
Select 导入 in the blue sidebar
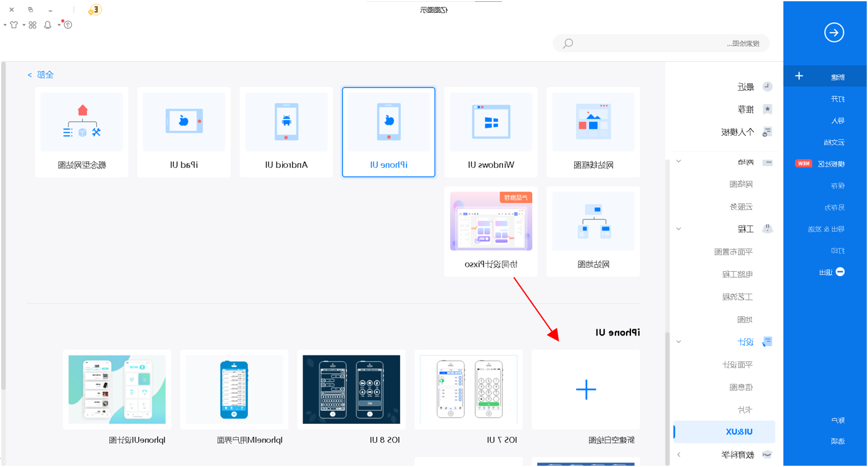(x=837, y=121)
